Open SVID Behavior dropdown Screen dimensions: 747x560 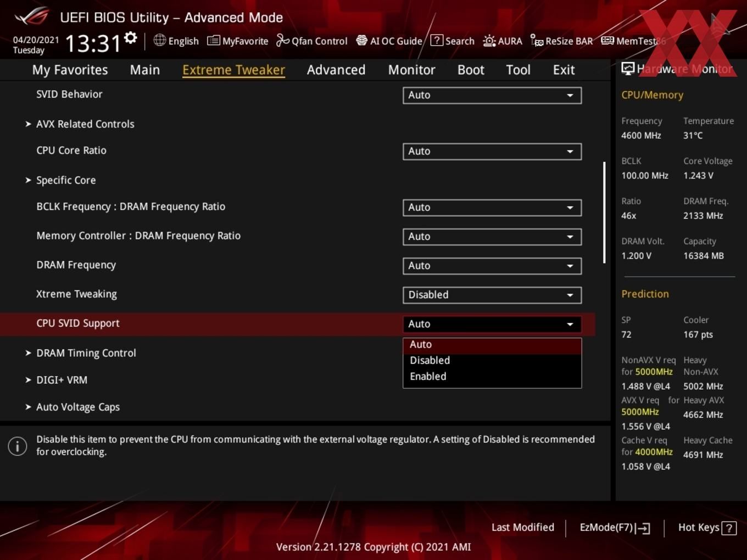tap(492, 95)
